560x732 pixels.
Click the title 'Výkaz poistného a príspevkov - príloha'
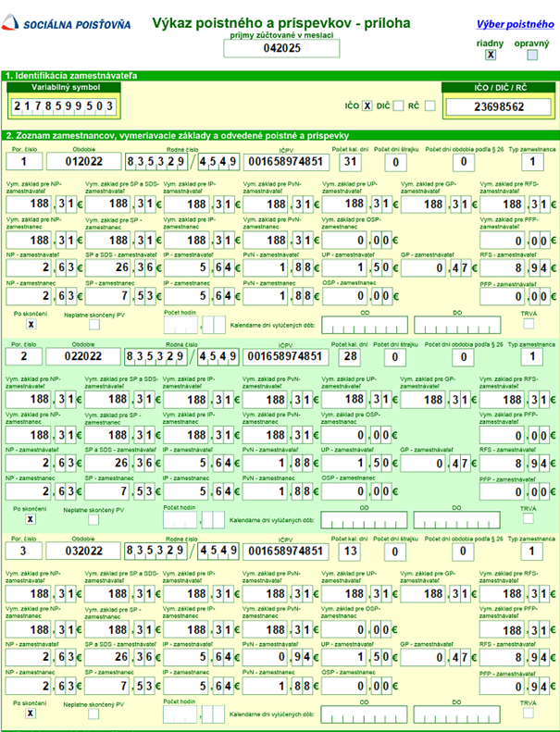281,23
